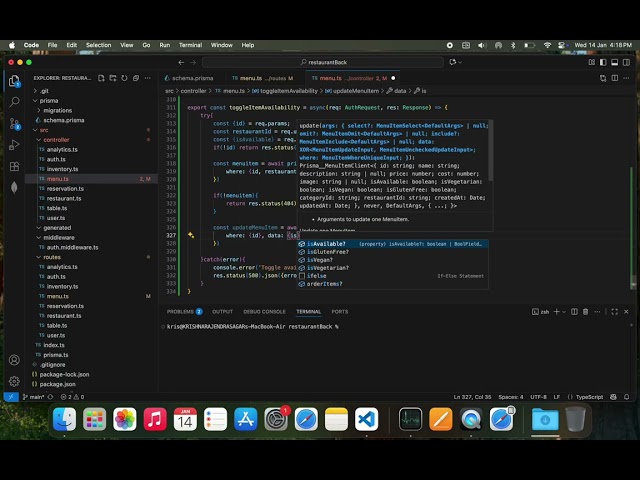Viewport: 640px width, 480px height.
Task: Switch to the menu.ts routes editor tab
Action: (x=265, y=78)
